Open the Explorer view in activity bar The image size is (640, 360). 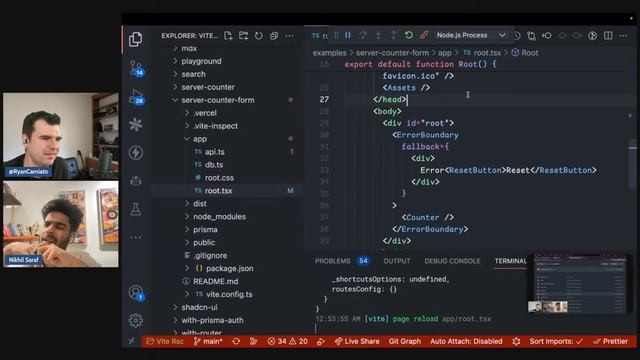136,39
